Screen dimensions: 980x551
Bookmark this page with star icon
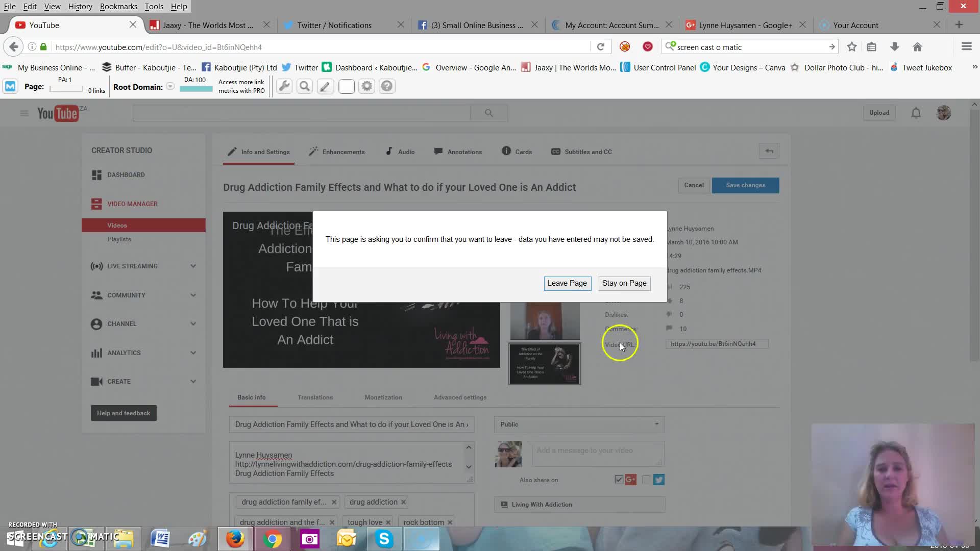[851, 47]
